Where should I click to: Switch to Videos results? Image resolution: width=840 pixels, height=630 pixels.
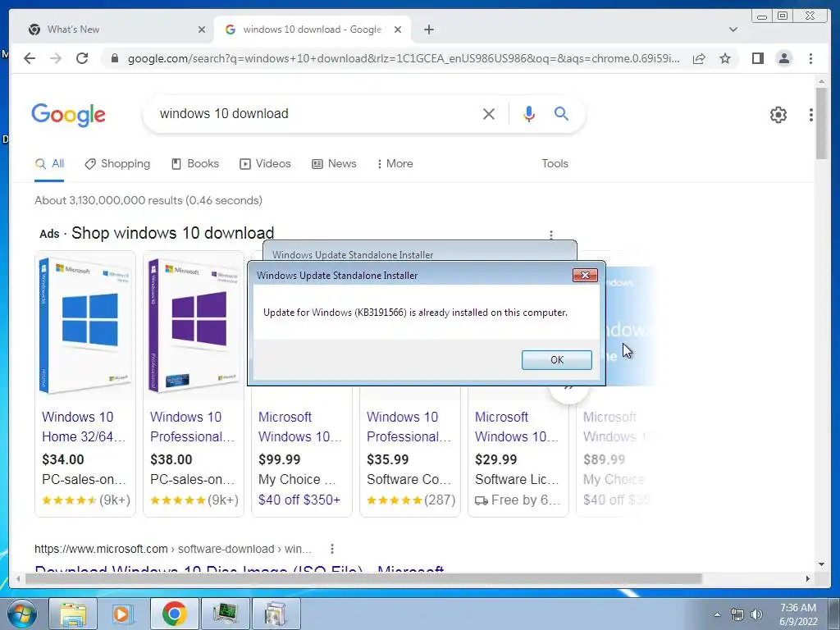265,164
